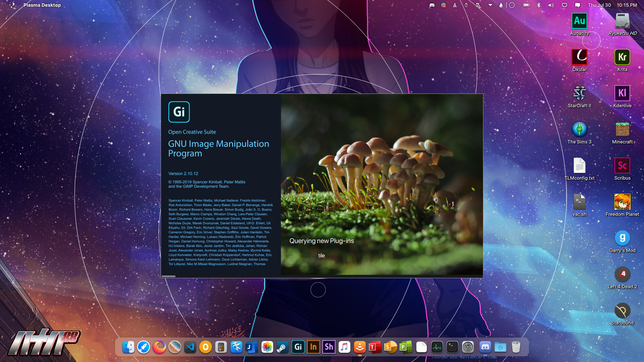
Task: Open Steam from the dock
Action: (282, 347)
